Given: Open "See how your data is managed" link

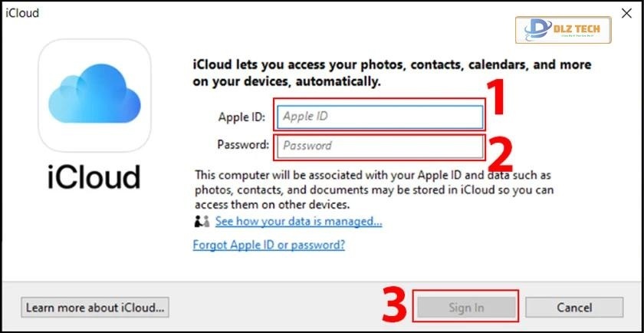Looking at the screenshot, I should [x=298, y=222].
